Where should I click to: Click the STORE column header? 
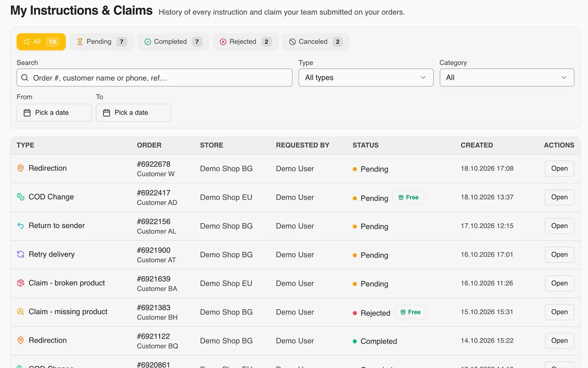[x=212, y=145]
